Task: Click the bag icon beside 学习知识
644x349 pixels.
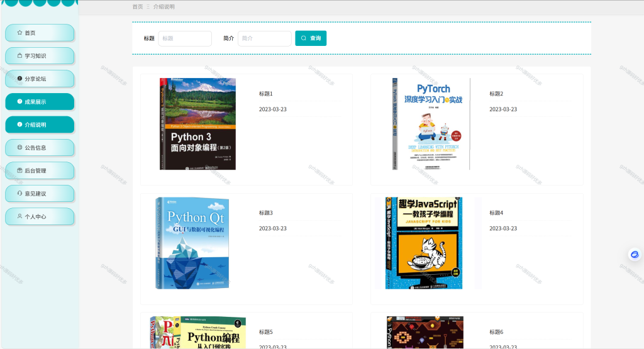Action: tap(19, 55)
